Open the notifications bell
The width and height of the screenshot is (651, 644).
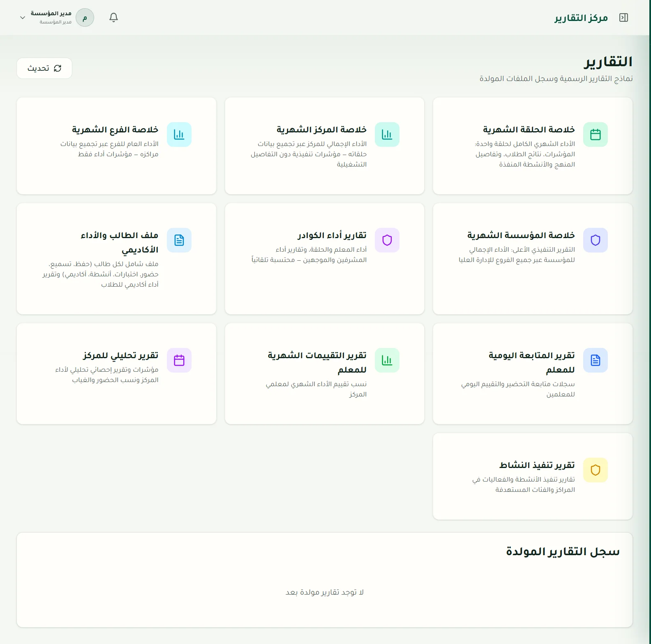[x=114, y=17]
